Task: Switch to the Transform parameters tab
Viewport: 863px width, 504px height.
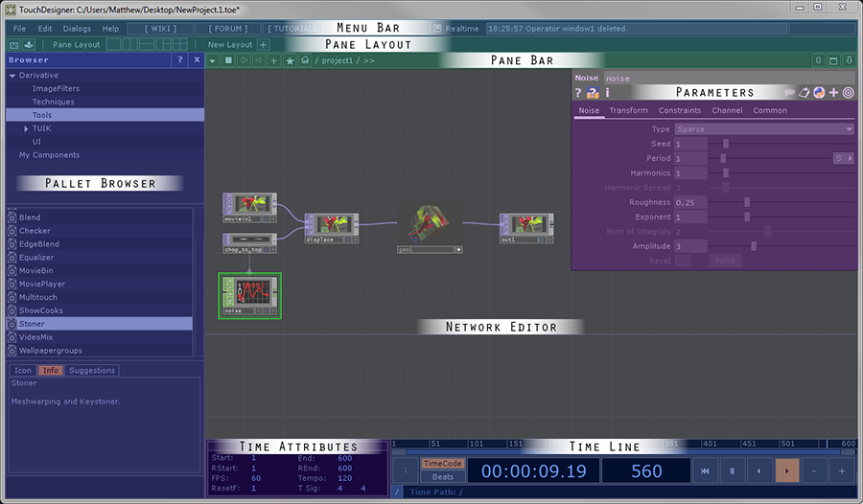Action: (628, 110)
